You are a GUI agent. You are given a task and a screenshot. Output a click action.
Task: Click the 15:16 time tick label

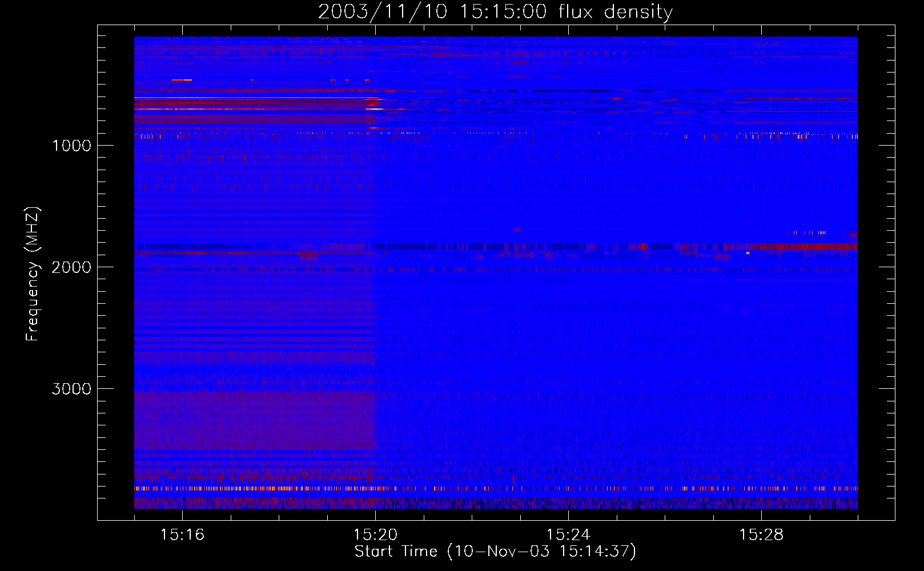click(182, 534)
